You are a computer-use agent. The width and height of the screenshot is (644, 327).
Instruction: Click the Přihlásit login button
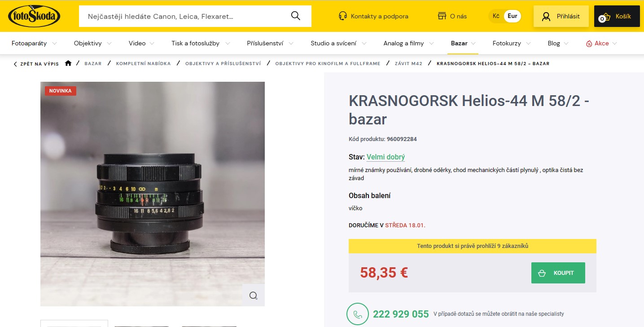[561, 16]
